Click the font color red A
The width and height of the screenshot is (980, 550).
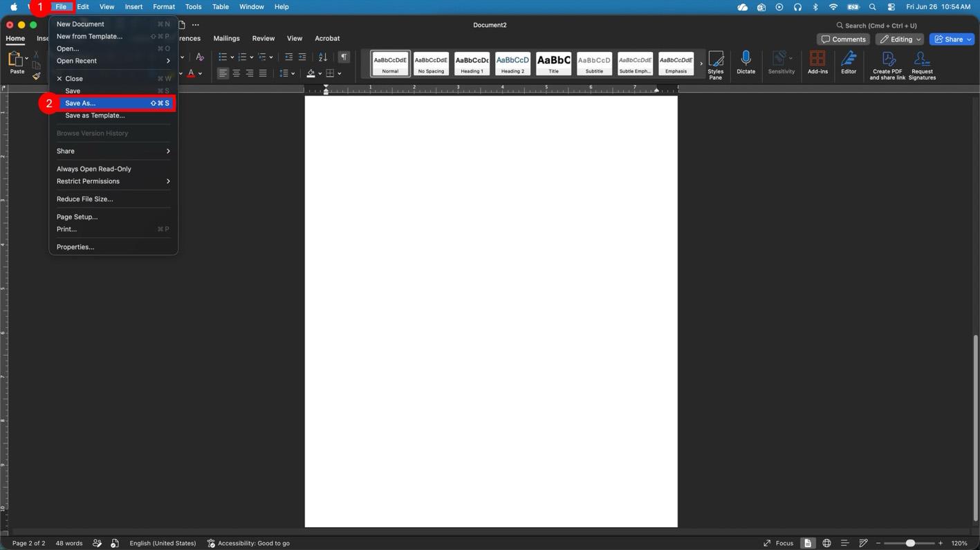pyautogui.click(x=191, y=73)
